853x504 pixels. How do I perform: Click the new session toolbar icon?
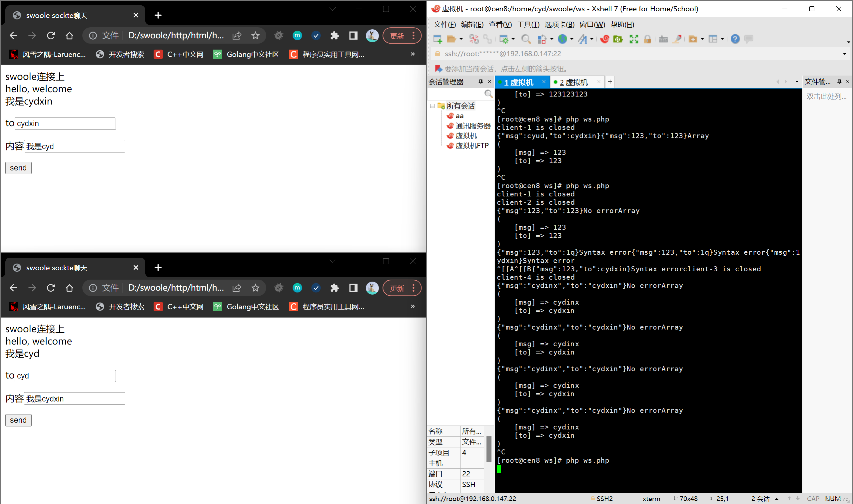(x=438, y=39)
